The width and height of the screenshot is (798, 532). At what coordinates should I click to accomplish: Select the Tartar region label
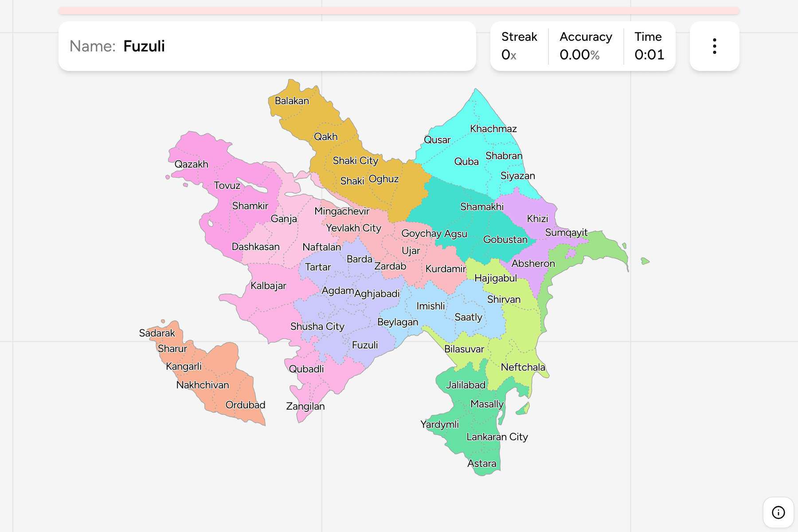[x=318, y=267]
